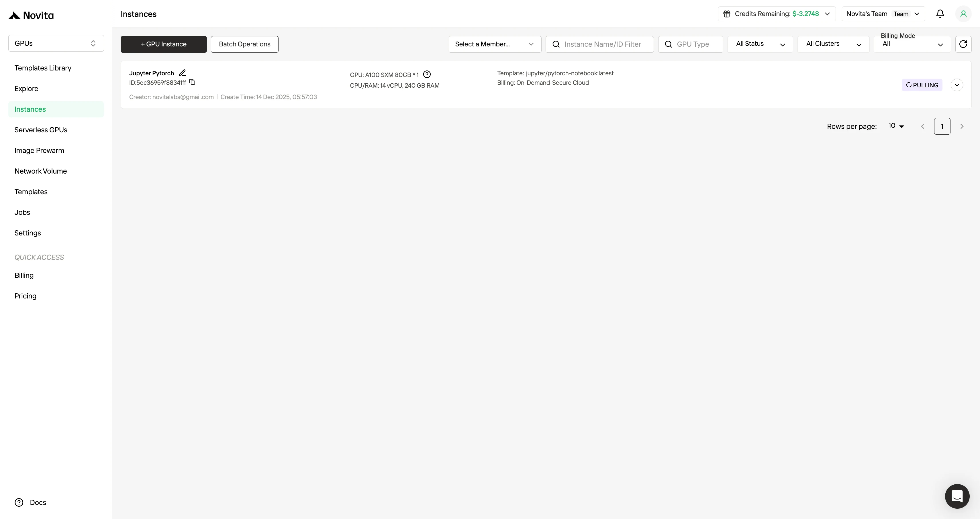This screenshot has height=519, width=980.
Task: Focus the GPU Type search field
Action: (x=691, y=44)
